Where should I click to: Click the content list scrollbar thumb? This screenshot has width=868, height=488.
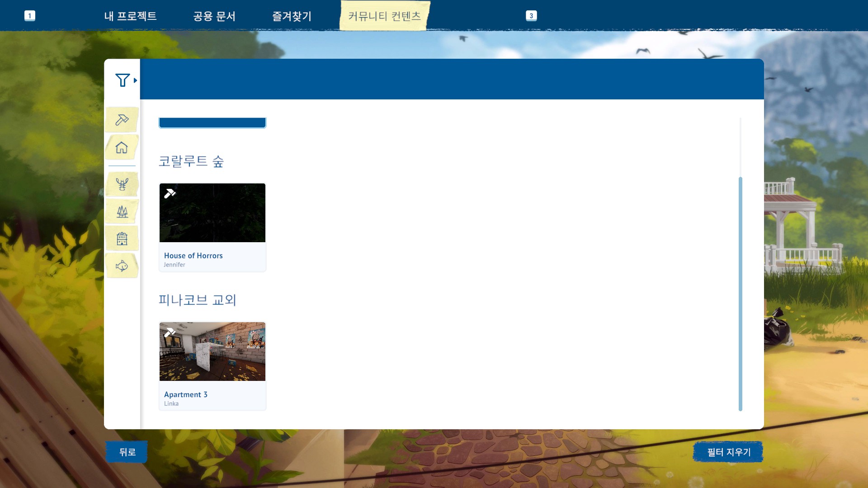click(x=741, y=294)
